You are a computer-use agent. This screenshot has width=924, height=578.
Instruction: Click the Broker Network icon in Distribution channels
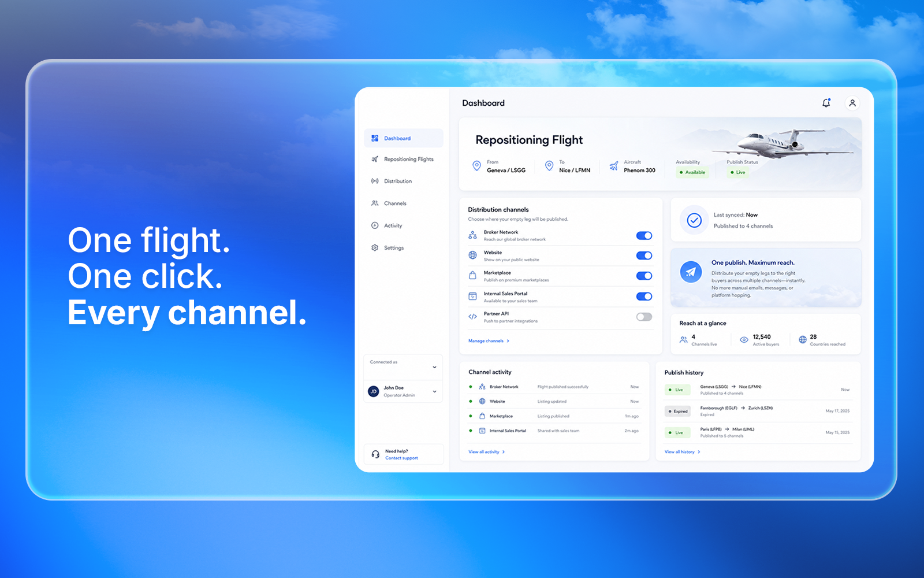click(x=472, y=235)
